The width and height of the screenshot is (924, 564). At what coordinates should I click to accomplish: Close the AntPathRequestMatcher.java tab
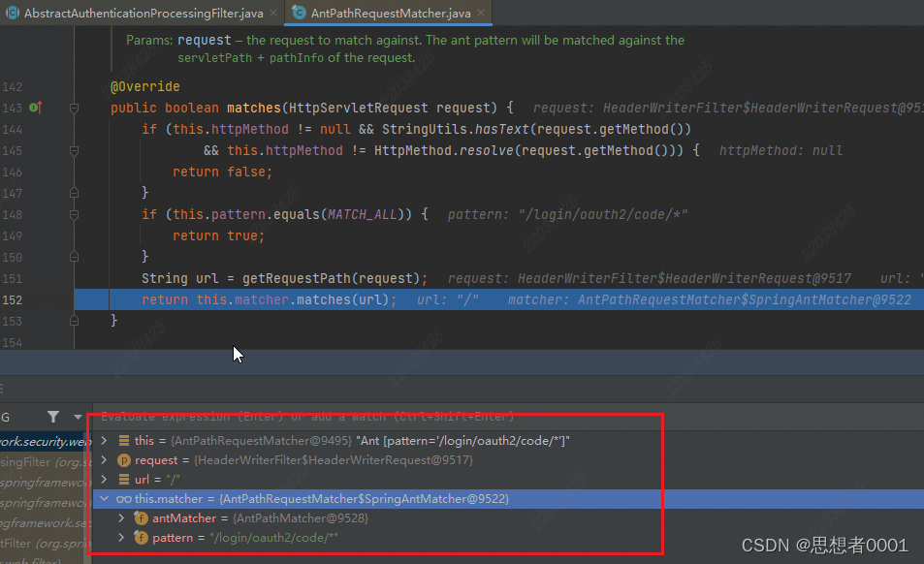(x=482, y=14)
